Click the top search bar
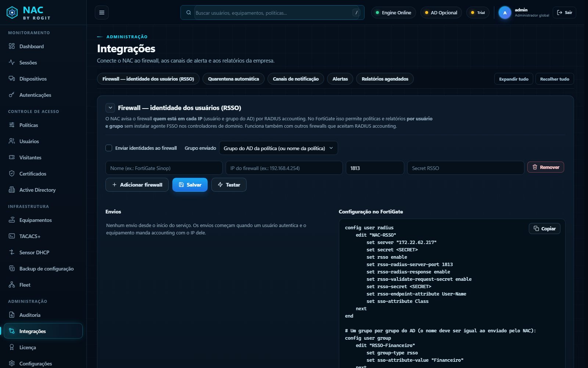 click(272, 13)
